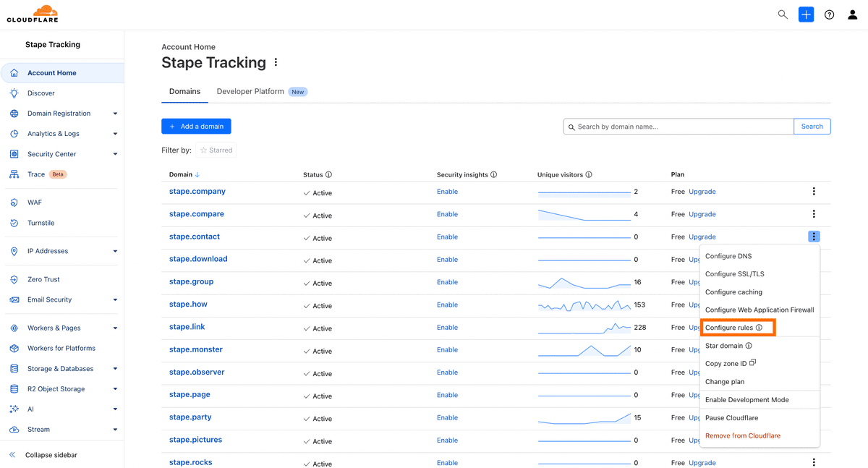868x468 pixels.
Task: Open actions menu for stape.company row
Action: pos(814,192)
